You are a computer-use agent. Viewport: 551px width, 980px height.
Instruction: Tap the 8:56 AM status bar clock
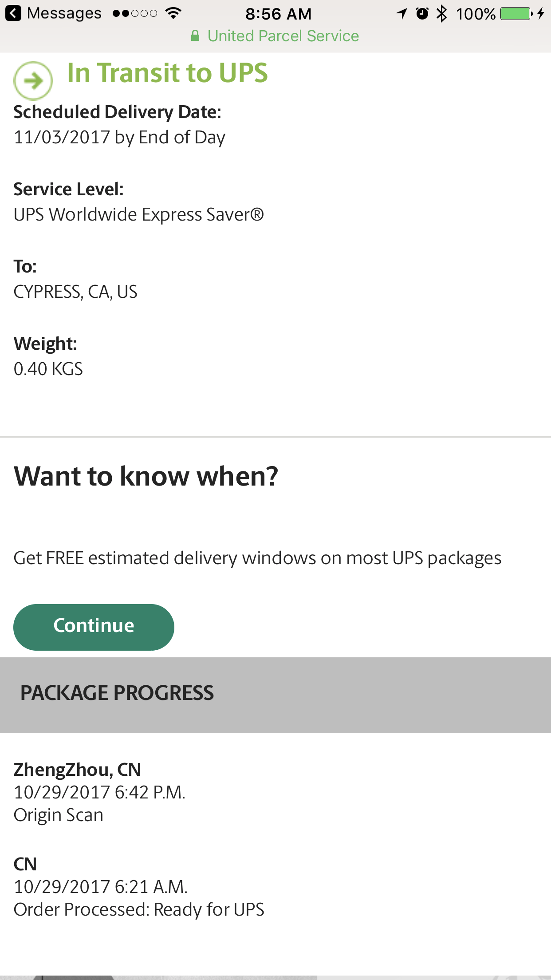coord(279,14)
